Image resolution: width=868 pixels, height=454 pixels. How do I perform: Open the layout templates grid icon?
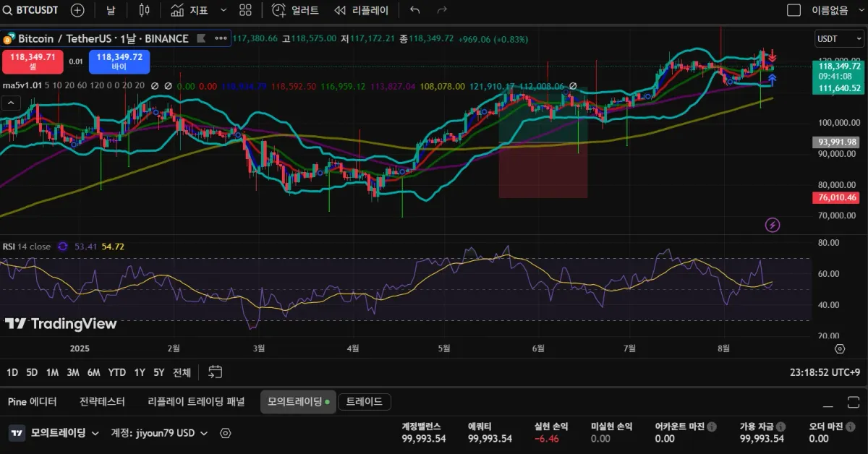click(245, 10)
